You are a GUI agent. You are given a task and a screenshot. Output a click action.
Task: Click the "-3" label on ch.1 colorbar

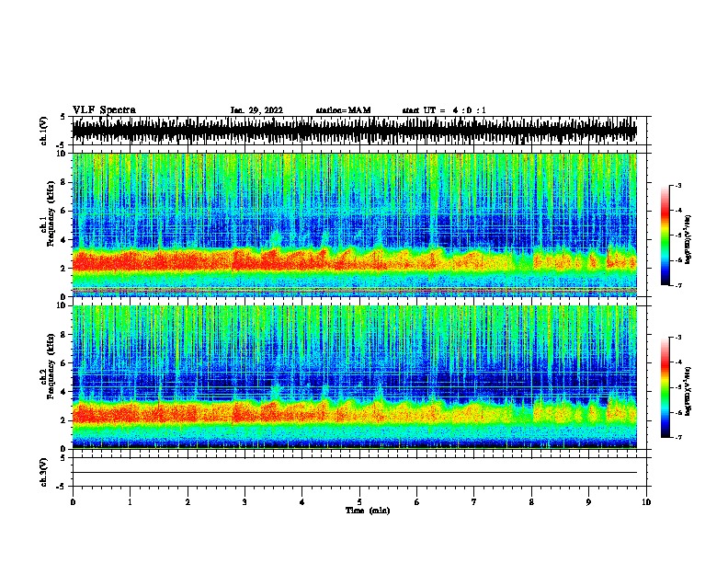[x=678, y=186]
